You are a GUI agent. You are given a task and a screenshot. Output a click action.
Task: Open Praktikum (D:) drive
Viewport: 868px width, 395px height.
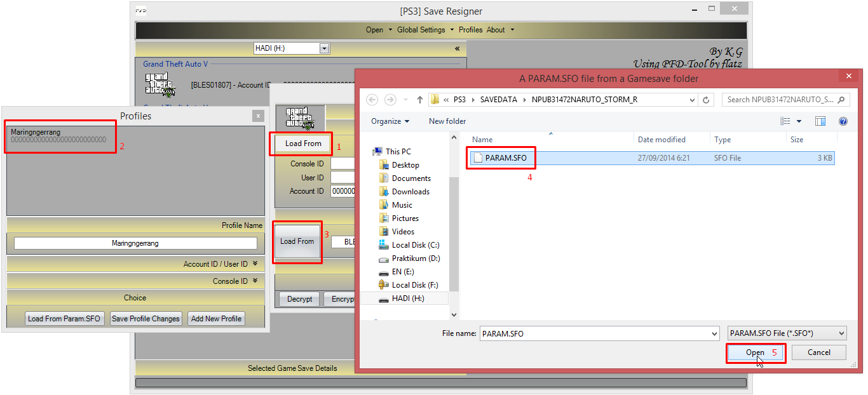click(416, 258)
